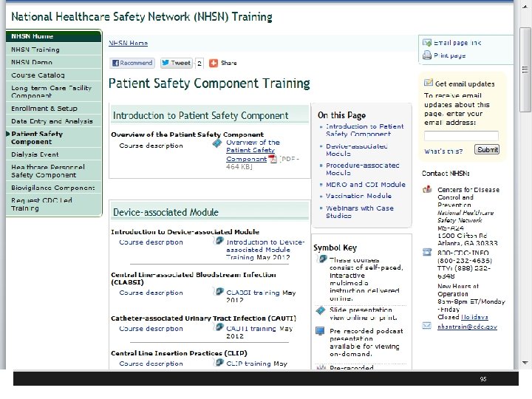Click course icon beside CLIP training

(x=219, y=362)
